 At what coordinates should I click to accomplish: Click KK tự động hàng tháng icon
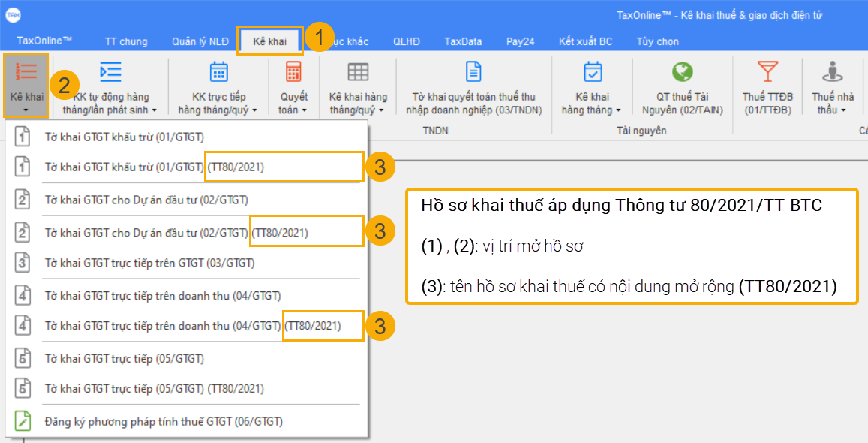point(110,72)
